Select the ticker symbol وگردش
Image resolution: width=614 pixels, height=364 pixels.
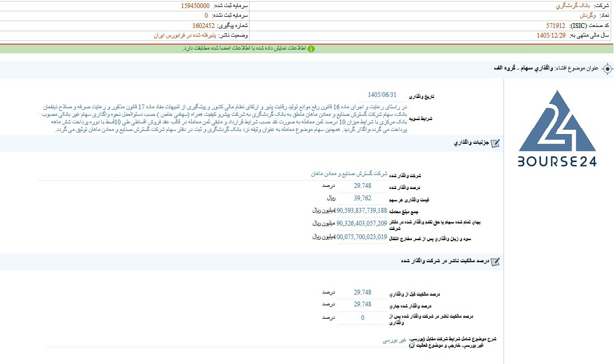click(x=588, y=16)
